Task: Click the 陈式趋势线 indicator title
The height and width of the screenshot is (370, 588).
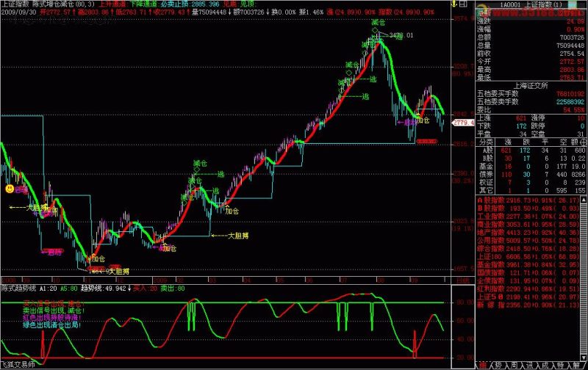Action: pyautogui.click(x=19, y=289)
